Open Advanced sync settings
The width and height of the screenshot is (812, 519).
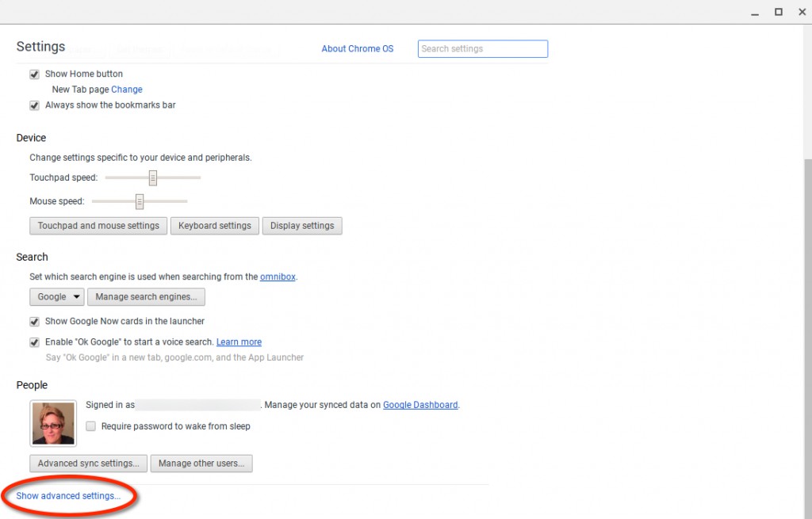(89, 464)
